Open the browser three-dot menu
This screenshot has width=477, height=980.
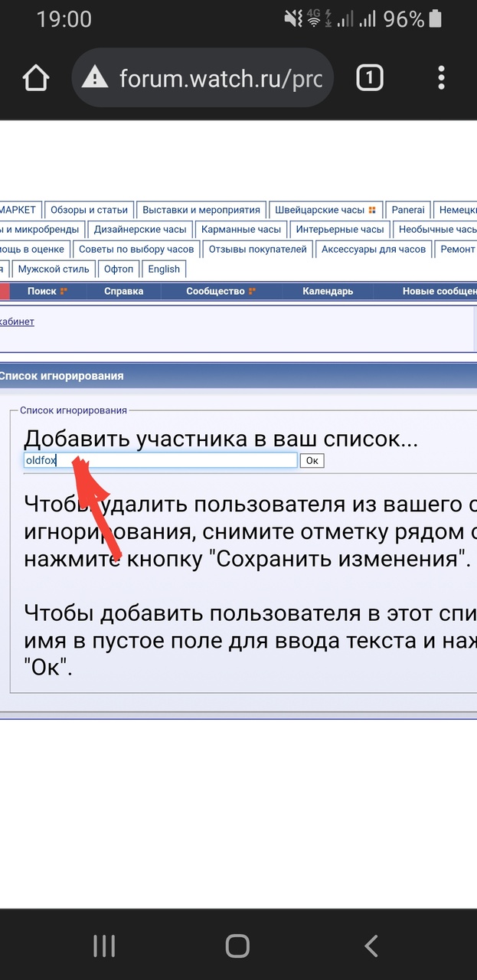point(441,77)
